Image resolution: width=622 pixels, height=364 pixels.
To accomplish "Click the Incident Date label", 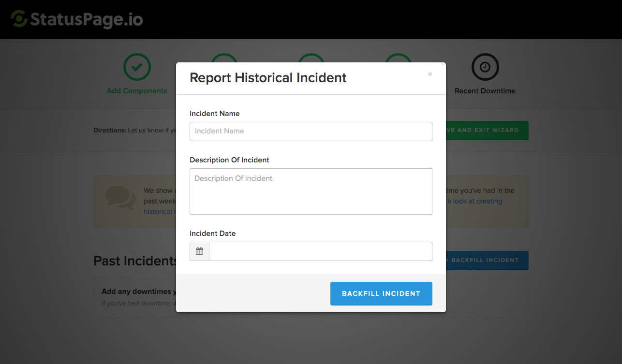I will click(212, 233).
